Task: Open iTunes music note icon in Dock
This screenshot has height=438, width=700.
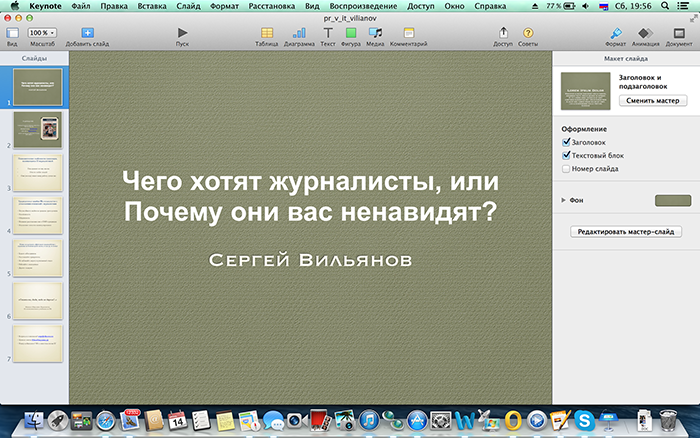Action: tap(369, 421)
